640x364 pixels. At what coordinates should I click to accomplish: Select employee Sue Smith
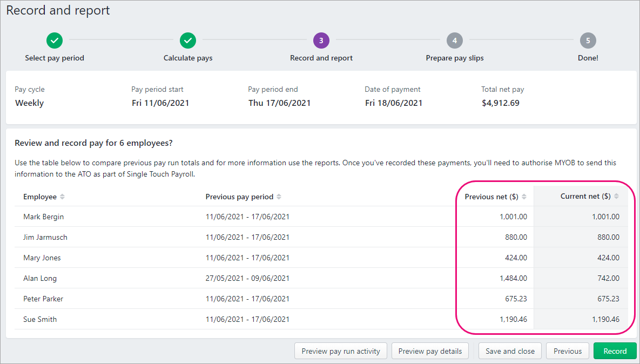pyautogui.click(x=39, y=320)
